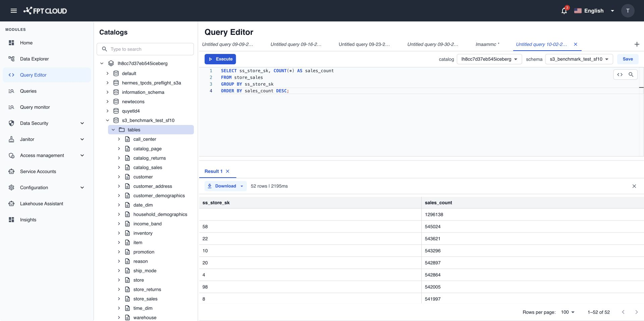The image size is (644, 321).
Task: Expand the customer table columns
Action: point(119,177)
